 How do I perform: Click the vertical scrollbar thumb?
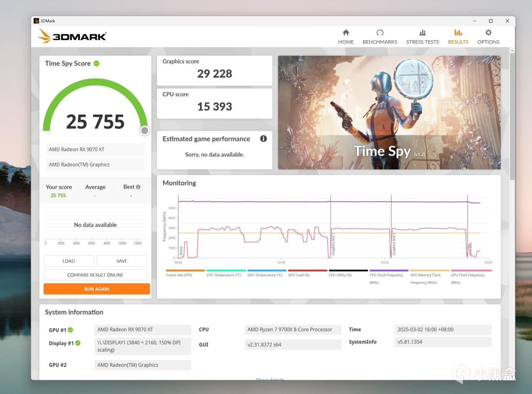[x=512, y=116]
